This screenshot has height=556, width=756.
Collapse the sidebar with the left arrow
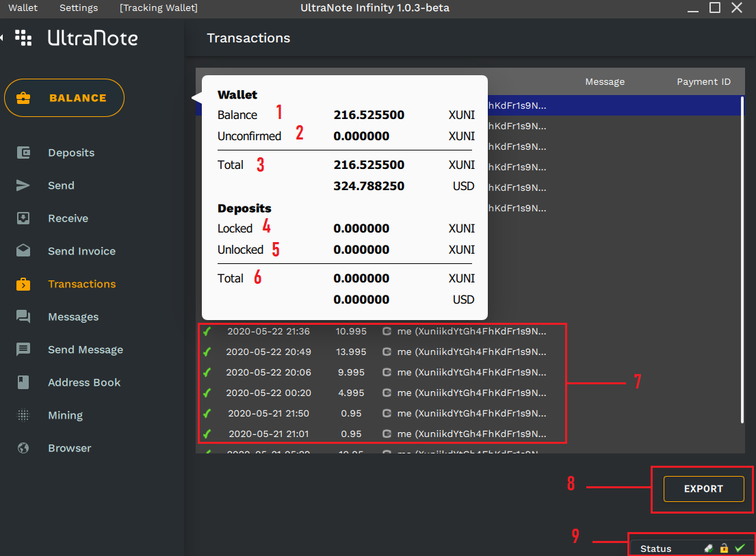(x=2, y=38)
